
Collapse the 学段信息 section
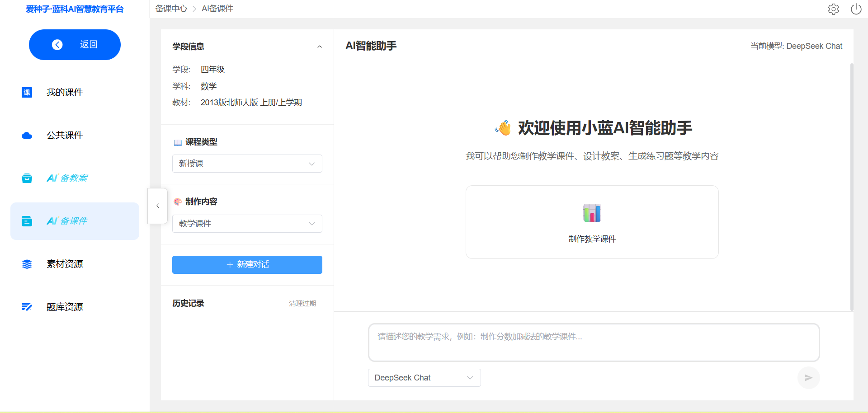click(x=320, y=46)
